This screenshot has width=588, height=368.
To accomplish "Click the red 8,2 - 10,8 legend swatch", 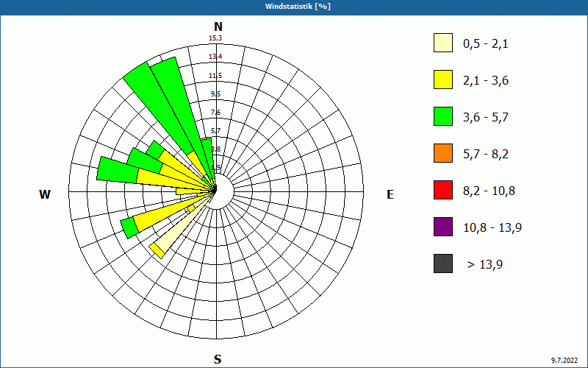I will 443,190.
